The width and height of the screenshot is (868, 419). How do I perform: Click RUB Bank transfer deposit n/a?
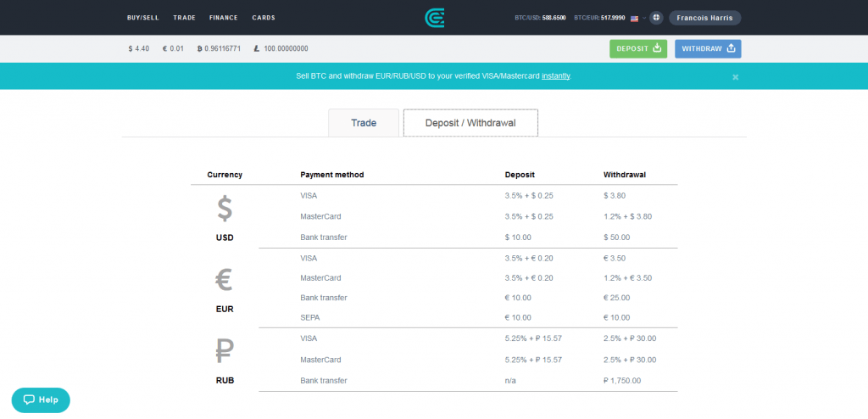click(x=510, y=381)
